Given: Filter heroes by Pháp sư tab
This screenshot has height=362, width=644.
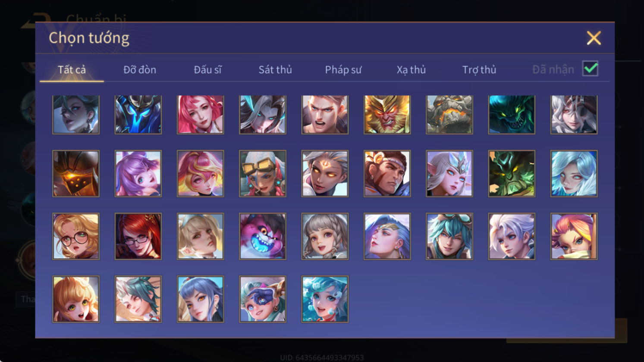Looking at the screenshot, I should (343, 69).
